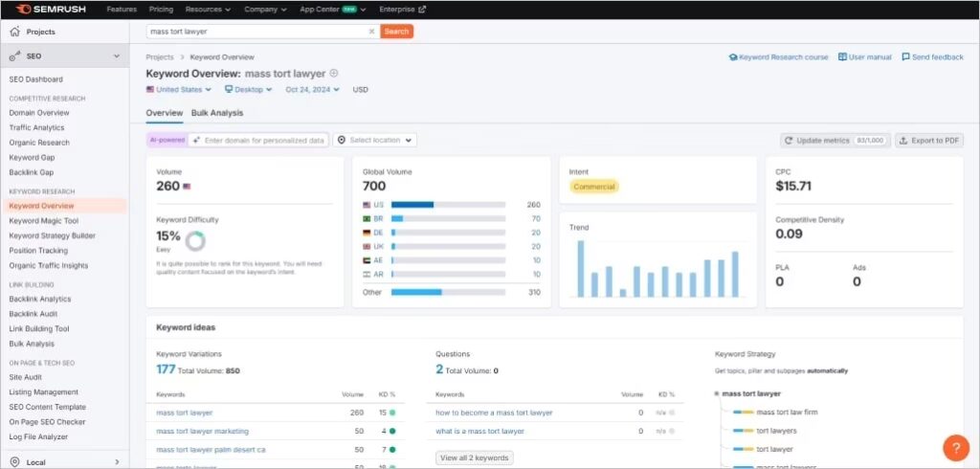
Task: Open Select location dropdown
Action: coord(375,140)
